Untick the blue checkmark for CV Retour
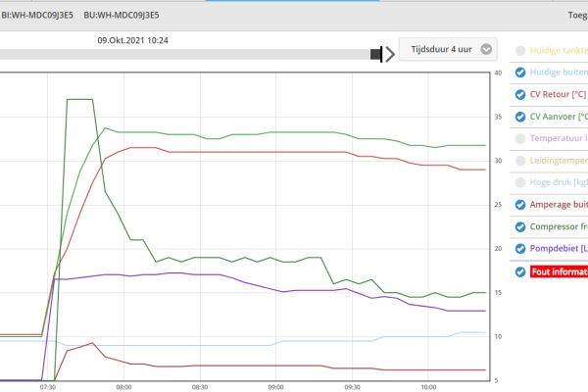The width and height of the screenshot is (588, 392). point(519,95)
